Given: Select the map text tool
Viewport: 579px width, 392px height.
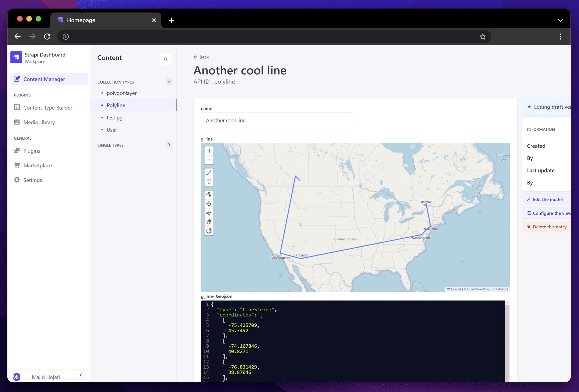Looking at the screenshot, I should [x=209, y=182].
